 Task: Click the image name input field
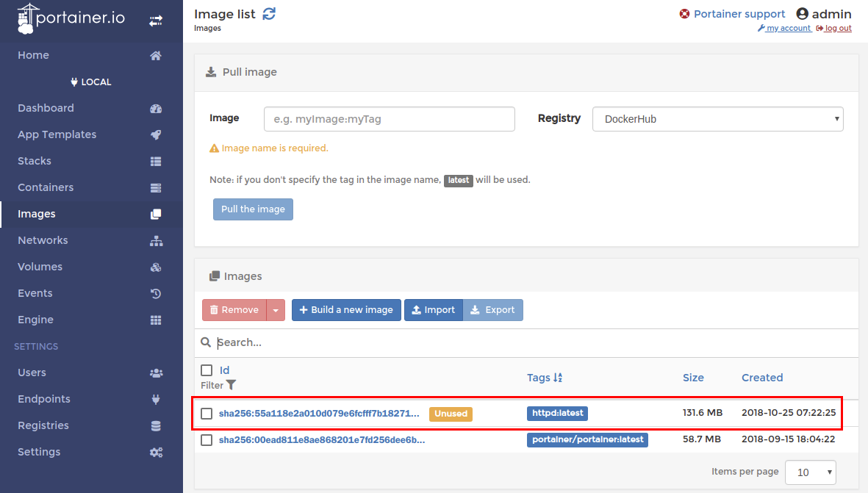pos(390,119)
